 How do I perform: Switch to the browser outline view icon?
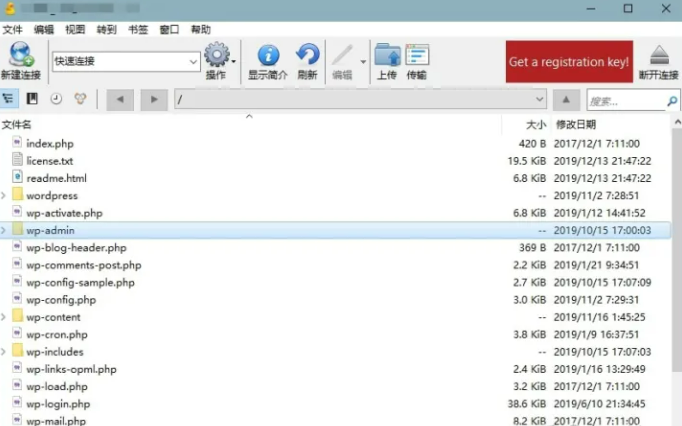tap(8, 99)
